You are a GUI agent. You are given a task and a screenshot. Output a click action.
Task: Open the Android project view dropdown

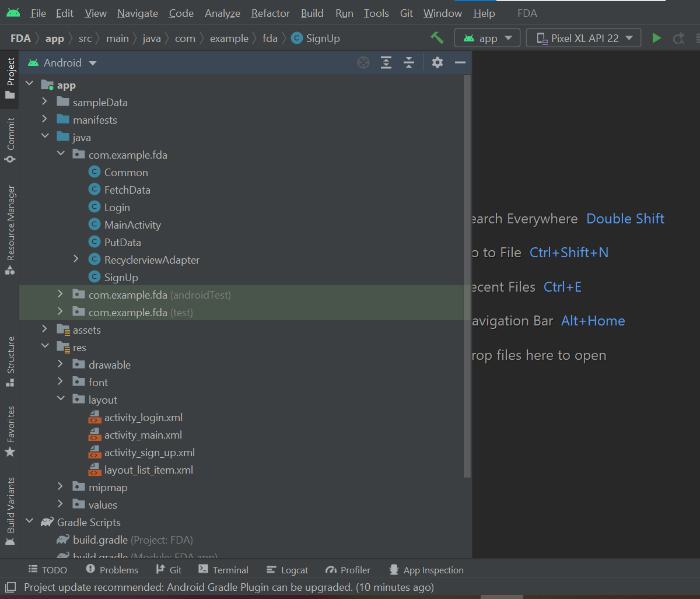pos(62,62)
